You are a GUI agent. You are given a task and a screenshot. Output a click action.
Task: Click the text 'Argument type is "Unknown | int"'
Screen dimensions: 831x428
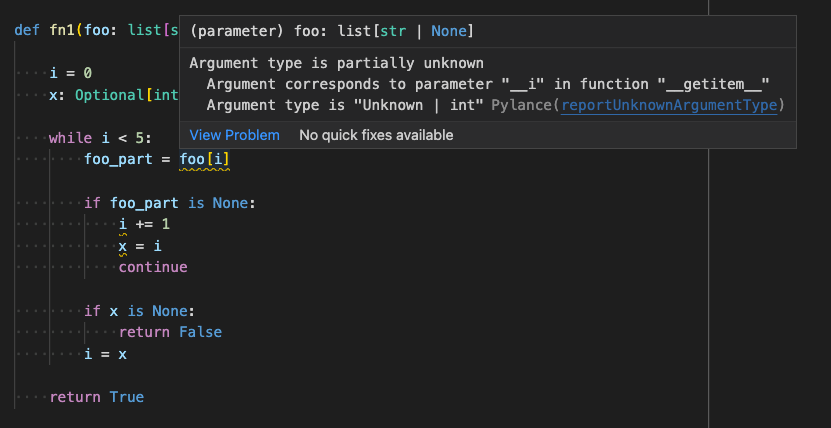(x=345, y=105)
